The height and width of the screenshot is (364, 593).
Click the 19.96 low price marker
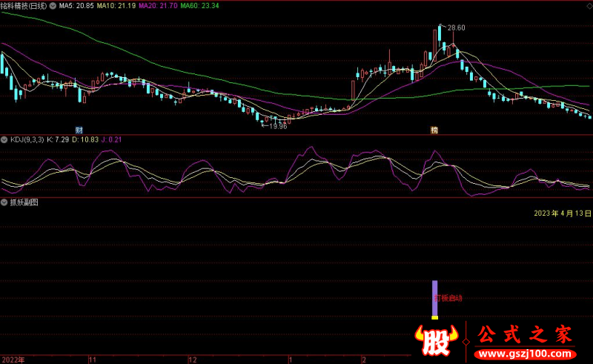[277, 126]
